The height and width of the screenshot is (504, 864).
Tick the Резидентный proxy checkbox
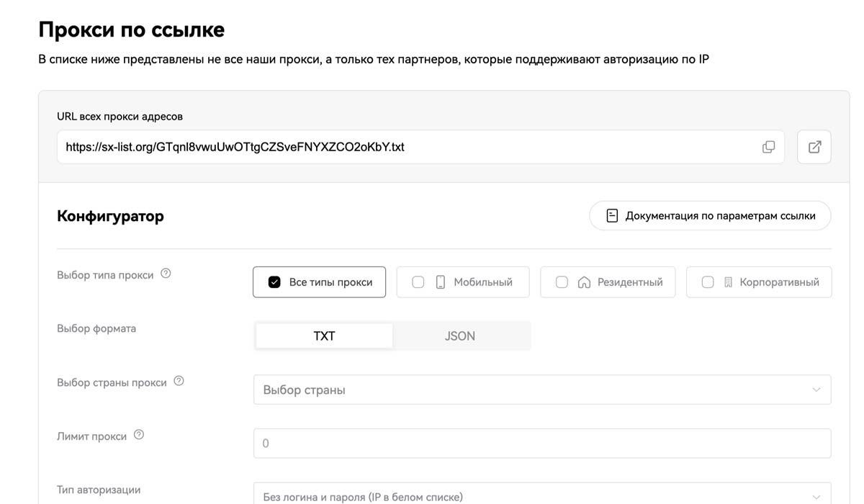(x=562, y=282)
